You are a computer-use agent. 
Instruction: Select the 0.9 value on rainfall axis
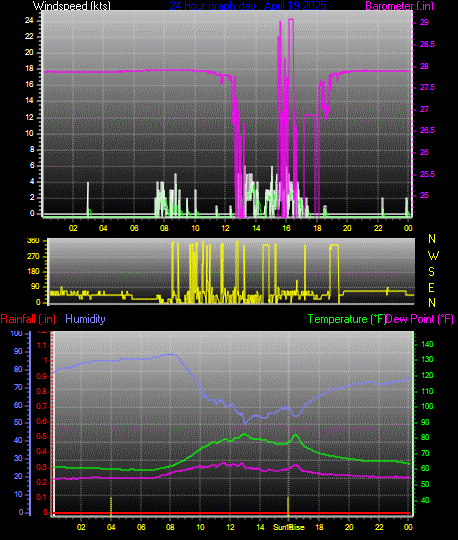pos(42,376)
